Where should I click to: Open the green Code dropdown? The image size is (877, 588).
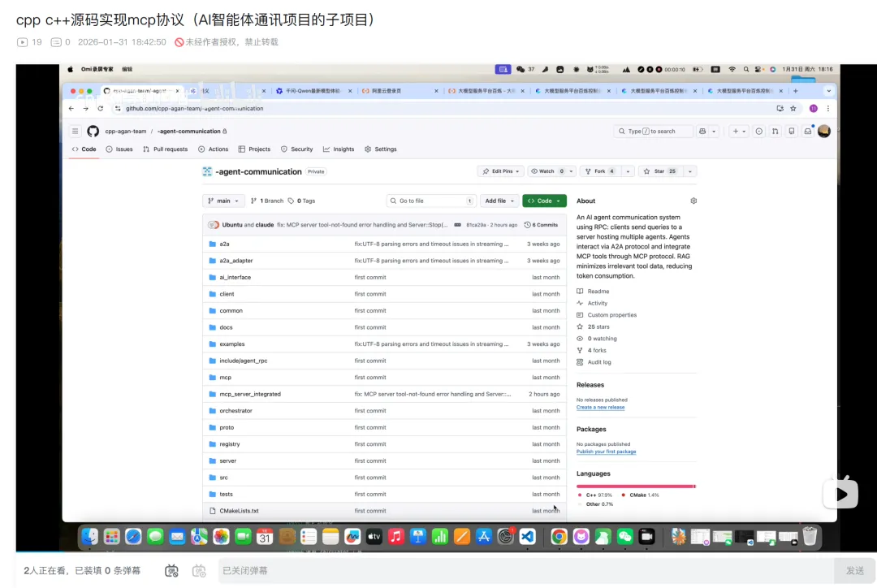click(544, 201)
